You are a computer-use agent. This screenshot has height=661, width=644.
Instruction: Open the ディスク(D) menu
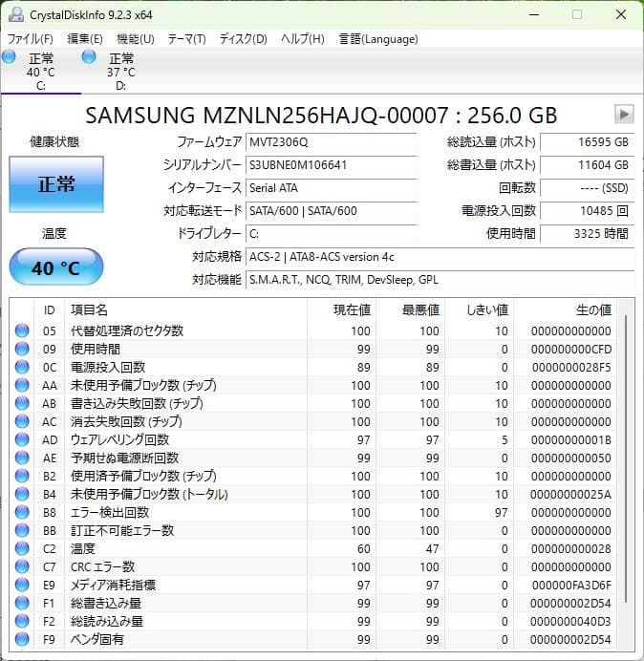pos(244,39)
